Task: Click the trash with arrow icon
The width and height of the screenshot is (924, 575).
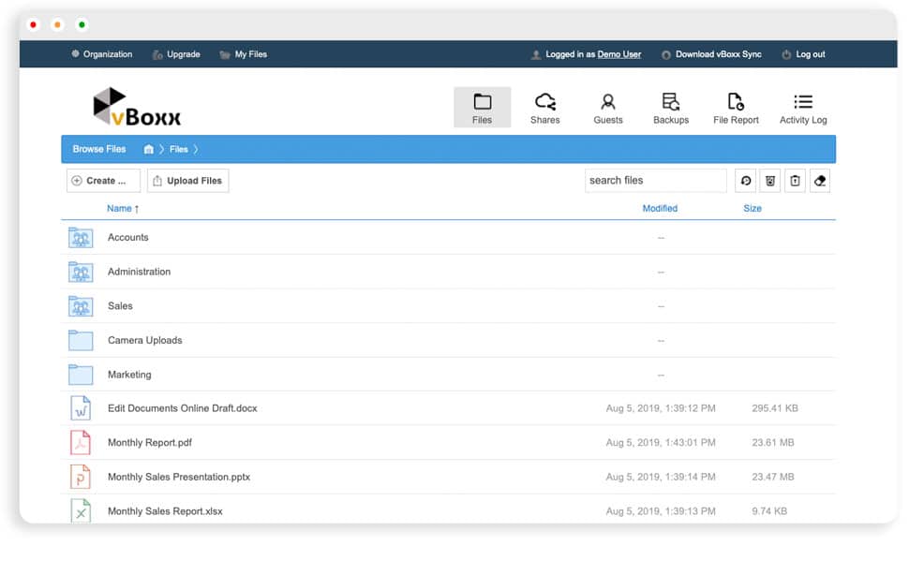Action: click(x=795, y=181)
